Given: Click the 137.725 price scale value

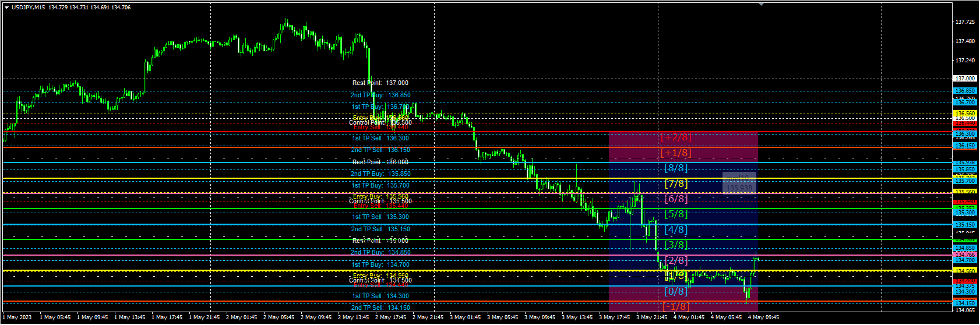Looking at the screenshot, I should pos(965,22).
